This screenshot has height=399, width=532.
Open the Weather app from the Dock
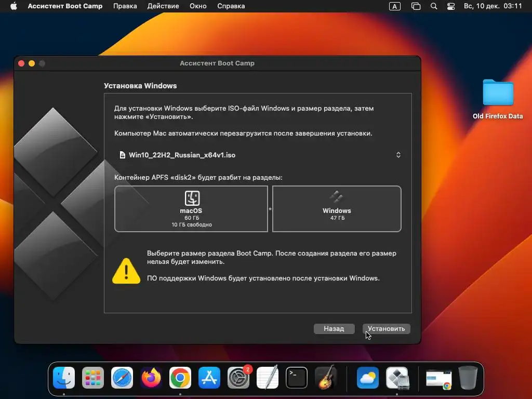click(x=368, y=377)
